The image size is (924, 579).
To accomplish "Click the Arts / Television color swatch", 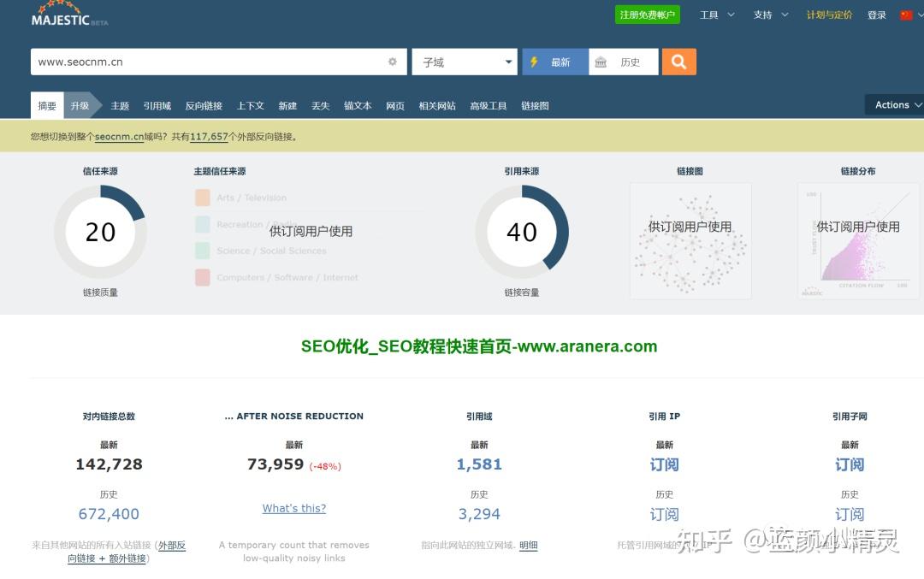I will pyautogui.click(x=203, y=198).
